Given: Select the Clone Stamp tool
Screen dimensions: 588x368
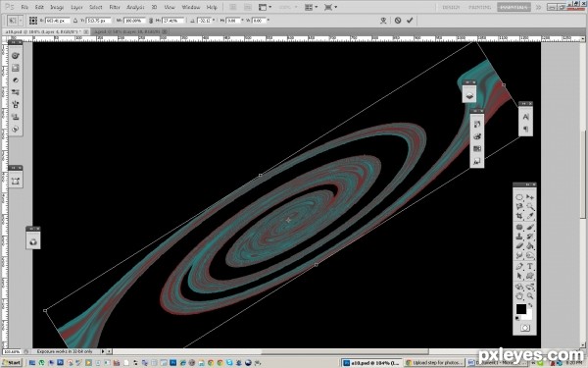Looking at the screenshot, I should [519, 237].
